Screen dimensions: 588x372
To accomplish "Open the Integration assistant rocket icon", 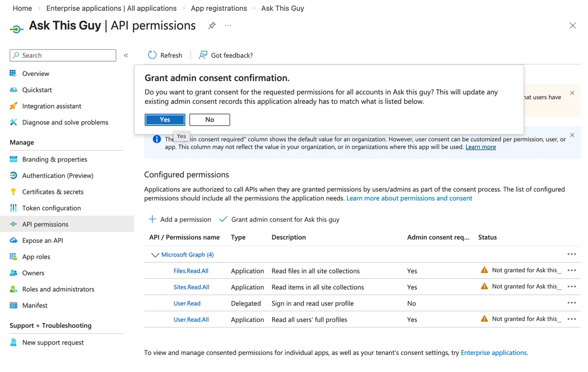I will click(13, 106).
